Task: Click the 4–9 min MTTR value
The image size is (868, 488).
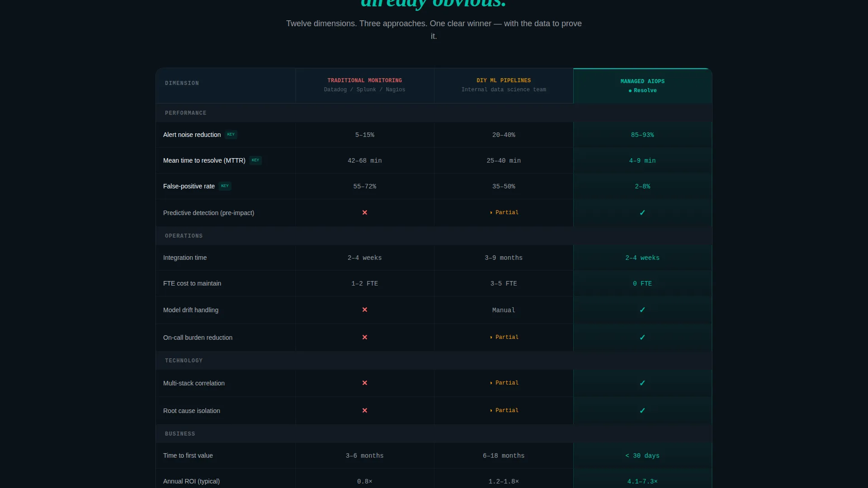Action: pos(642,160)
